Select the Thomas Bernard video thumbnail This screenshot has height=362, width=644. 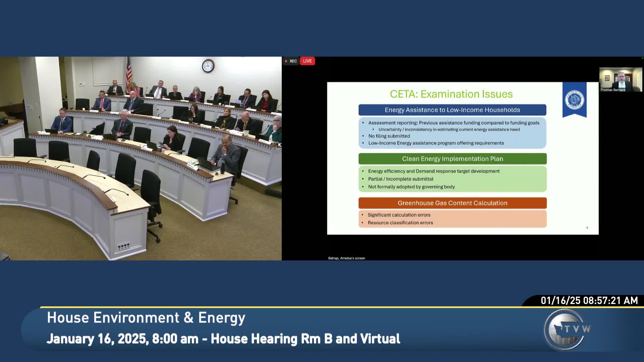(620, 79)
